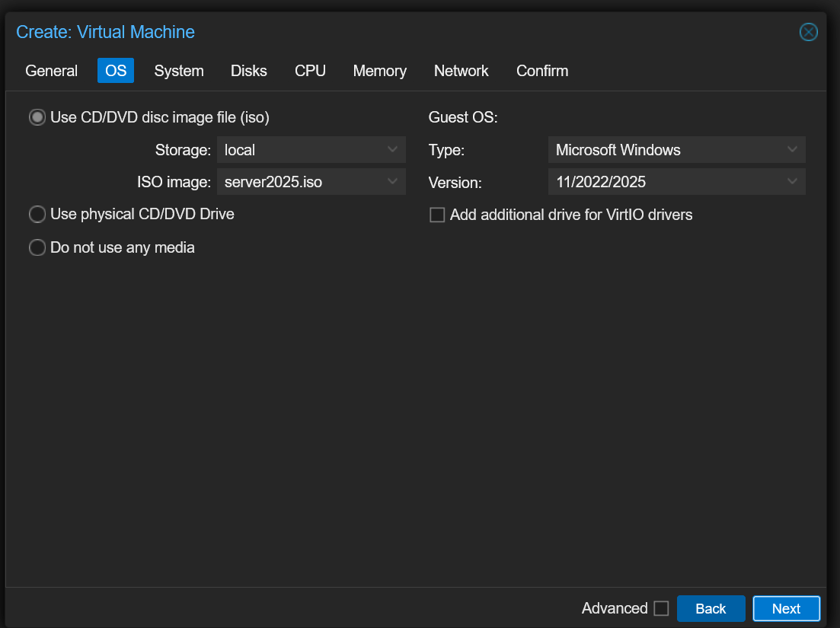Open the Guest OS Type dropdown
840x628 pixels.
point(792,150)
